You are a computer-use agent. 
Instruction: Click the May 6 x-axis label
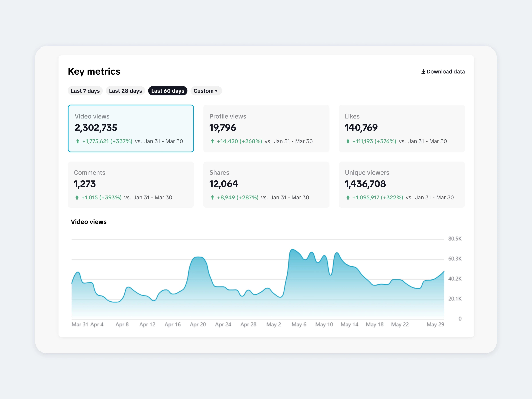299,325
